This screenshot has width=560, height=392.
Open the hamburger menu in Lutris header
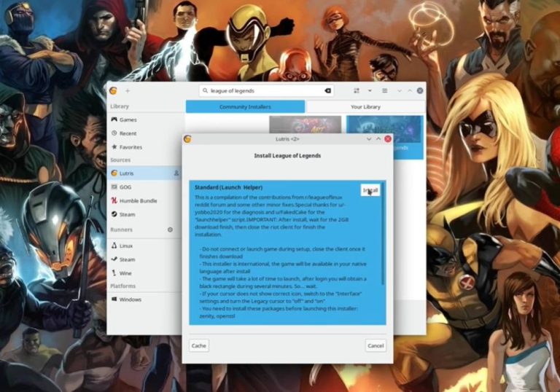pyautogui.click(x=385, y=90)
